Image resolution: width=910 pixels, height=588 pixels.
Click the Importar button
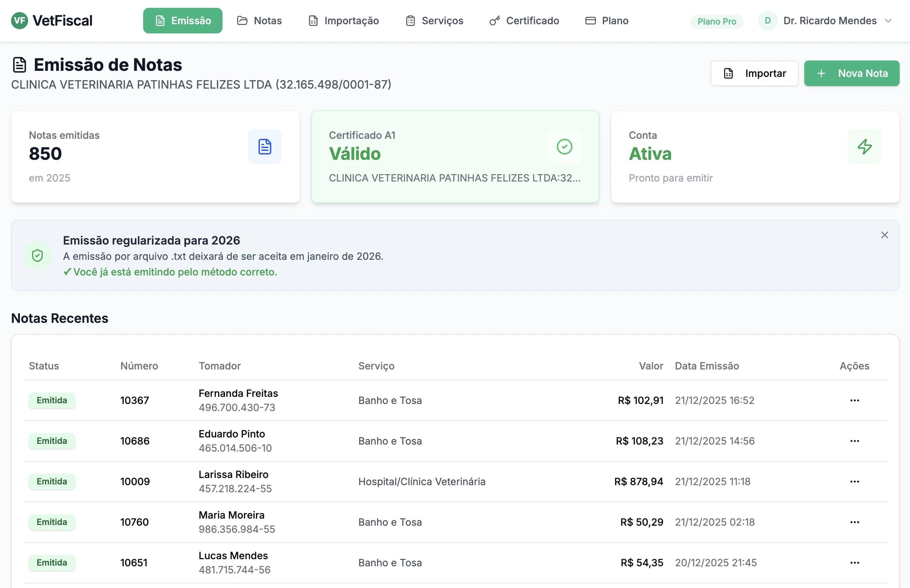[x=754, y=73]
